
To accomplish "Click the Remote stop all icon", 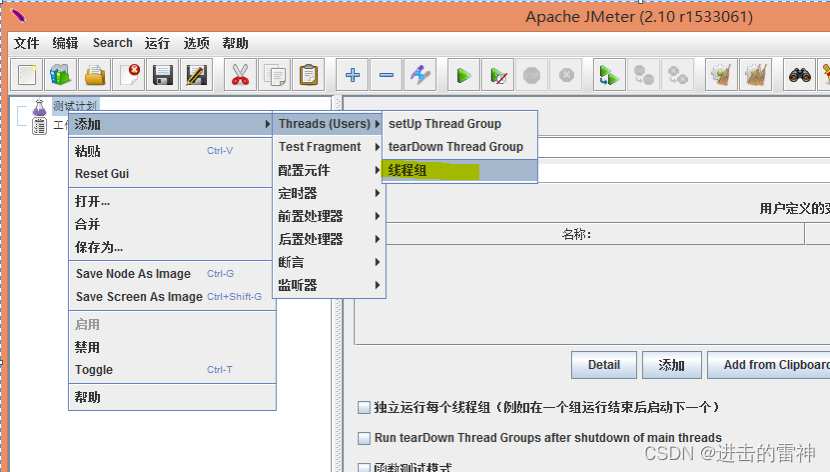I will pos(643,75).
